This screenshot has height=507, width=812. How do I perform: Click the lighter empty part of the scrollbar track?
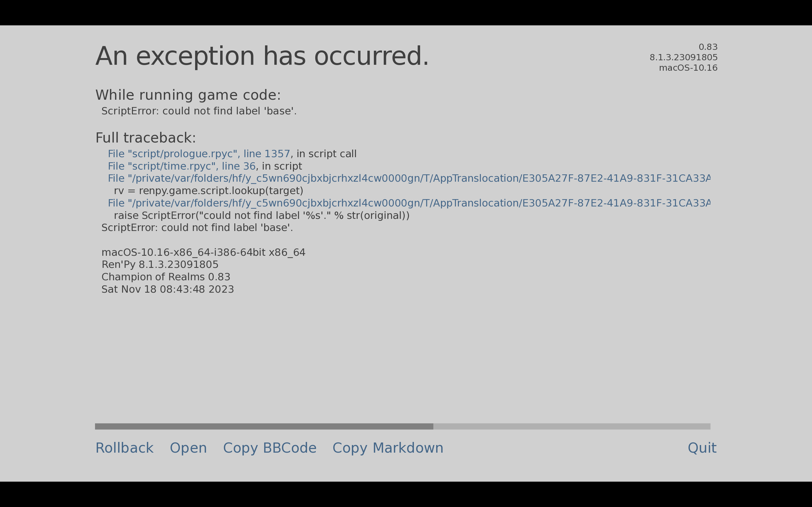click(x=572, y=426)
